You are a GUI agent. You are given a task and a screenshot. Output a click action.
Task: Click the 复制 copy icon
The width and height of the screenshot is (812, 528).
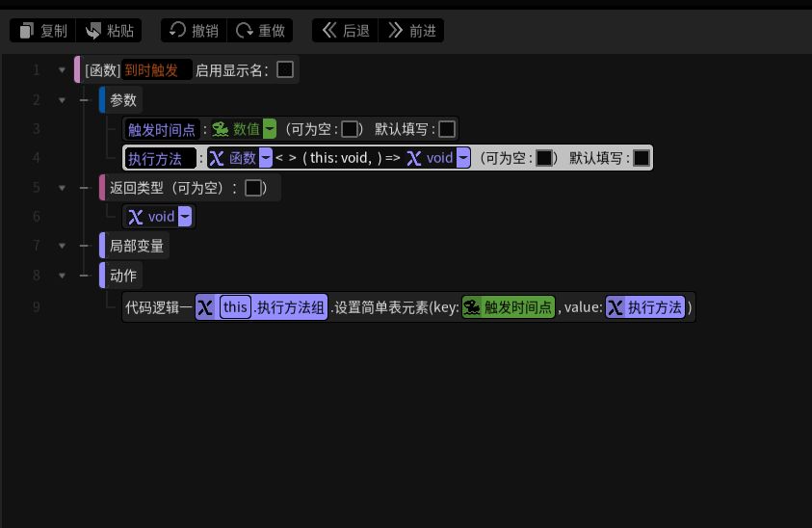26,31
